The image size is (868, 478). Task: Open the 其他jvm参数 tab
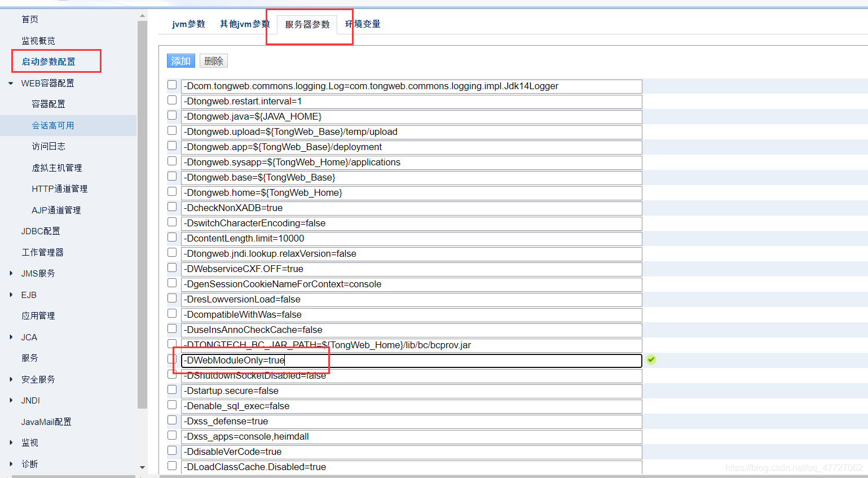click(x=245, y=24)
